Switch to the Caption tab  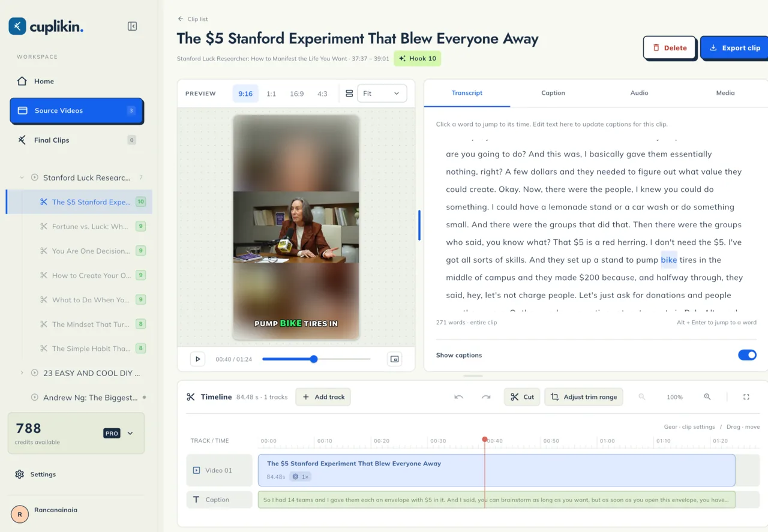click(553, 93)
